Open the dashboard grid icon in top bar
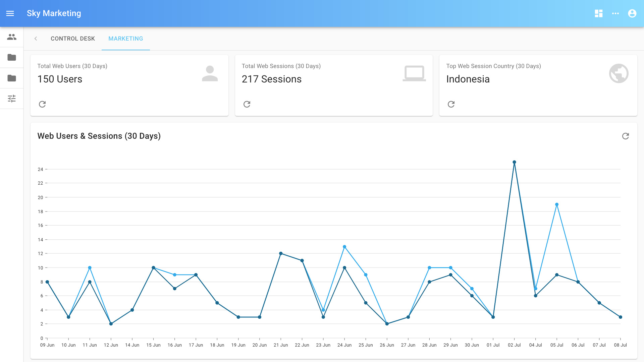The image size is (644, 362). [x=599, y=13]
